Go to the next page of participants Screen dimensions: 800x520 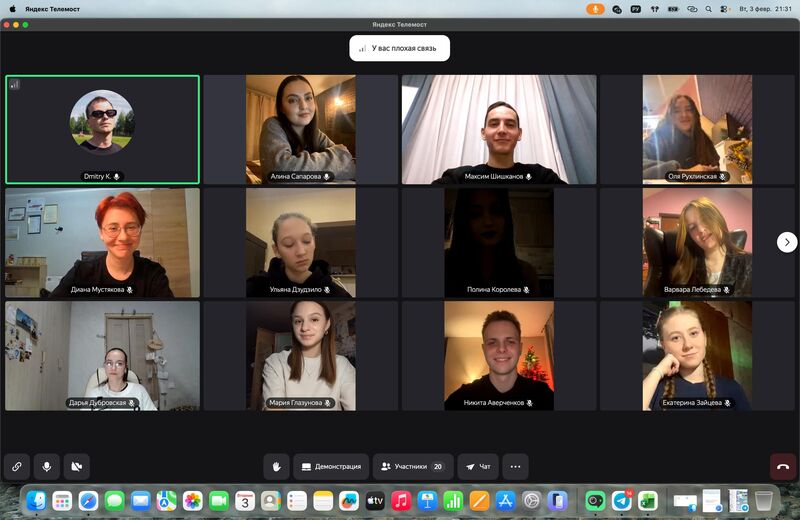(787, 242)
